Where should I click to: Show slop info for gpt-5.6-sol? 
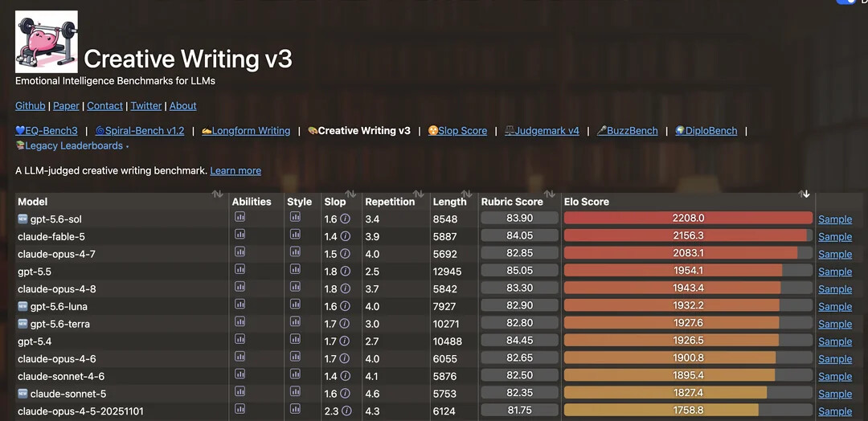click(345, 219)
